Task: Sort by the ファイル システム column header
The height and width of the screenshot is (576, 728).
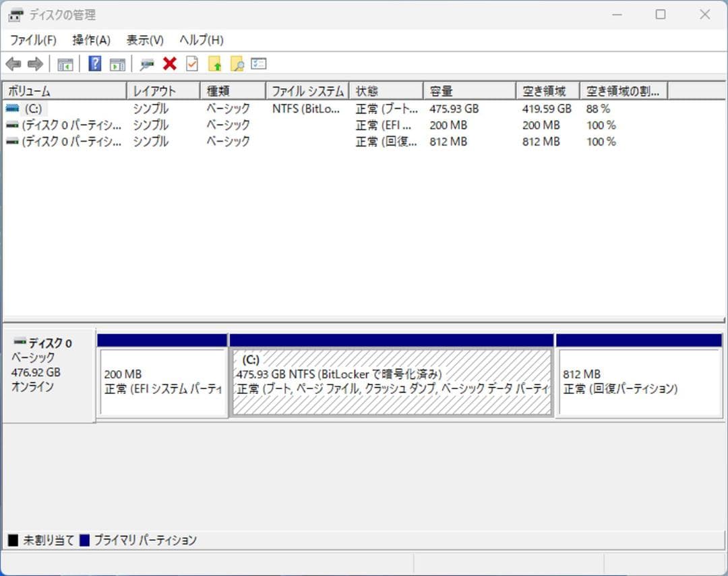Action: [x=308, y=90]
